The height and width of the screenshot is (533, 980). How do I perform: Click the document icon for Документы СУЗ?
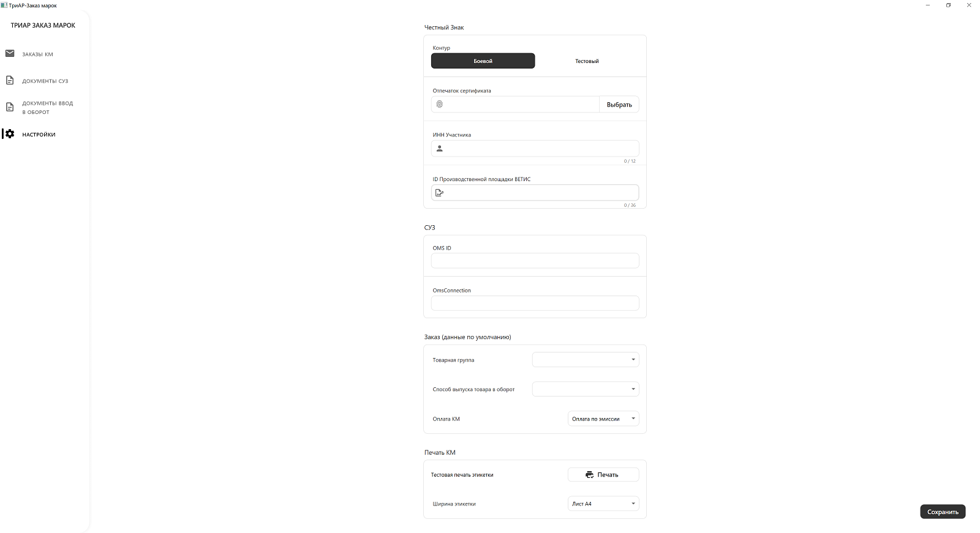10,80
